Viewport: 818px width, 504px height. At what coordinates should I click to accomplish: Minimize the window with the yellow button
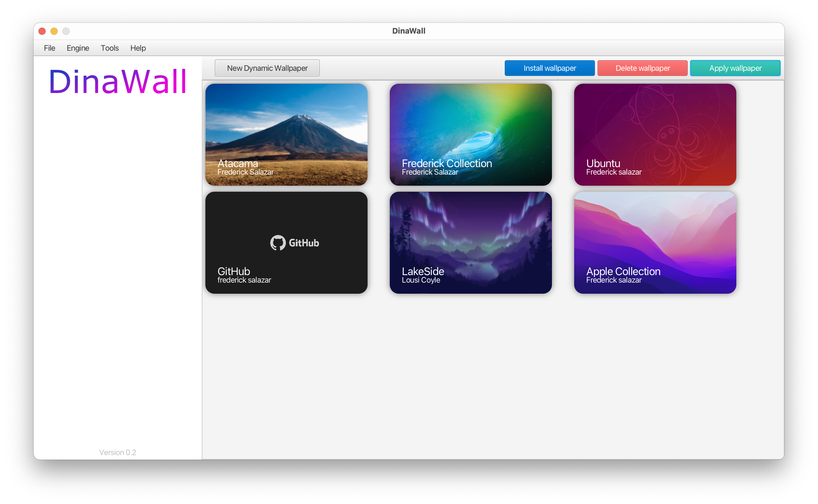[x=54, y=31]
